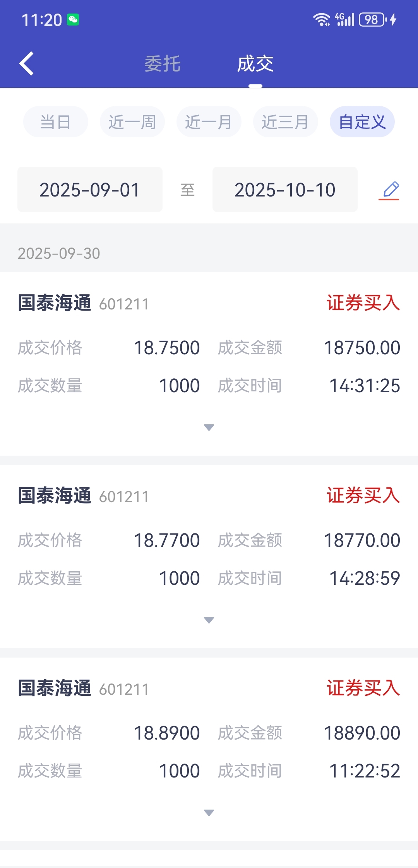418x868 pixels.
Task: Open 国泰海通 trade priced 18.7500
Action: [x=209, y=364]
